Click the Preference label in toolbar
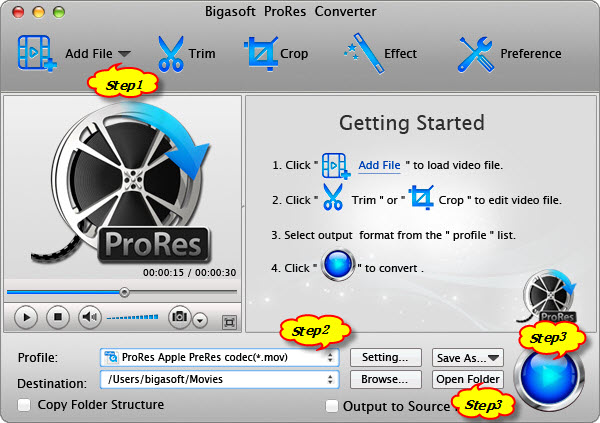 531,54
